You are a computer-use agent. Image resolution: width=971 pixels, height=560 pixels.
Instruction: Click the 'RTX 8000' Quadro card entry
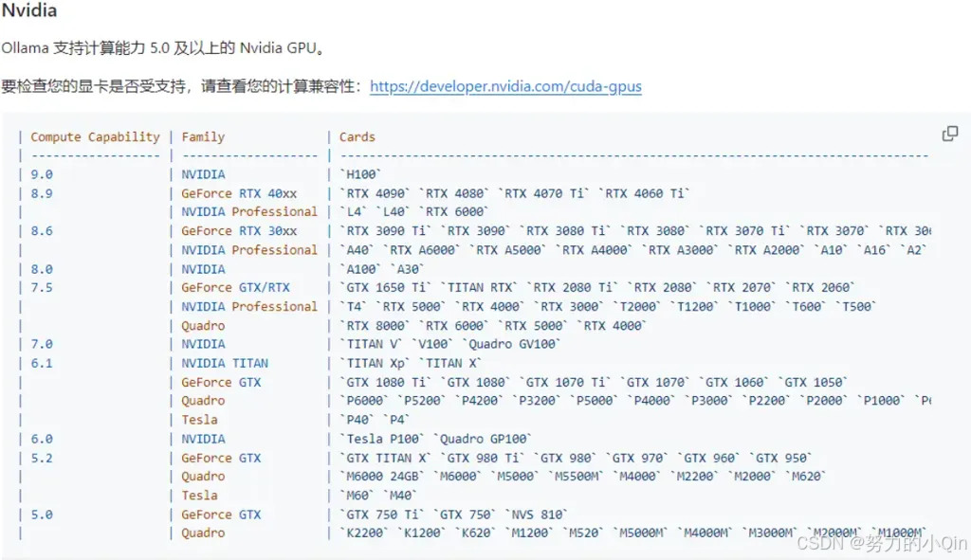point(376,325)
